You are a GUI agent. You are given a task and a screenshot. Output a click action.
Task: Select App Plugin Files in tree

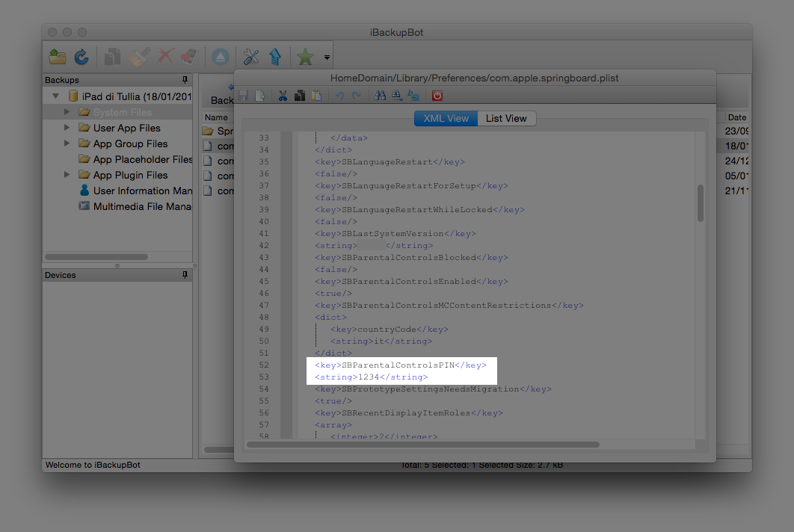tap(130, 175)
